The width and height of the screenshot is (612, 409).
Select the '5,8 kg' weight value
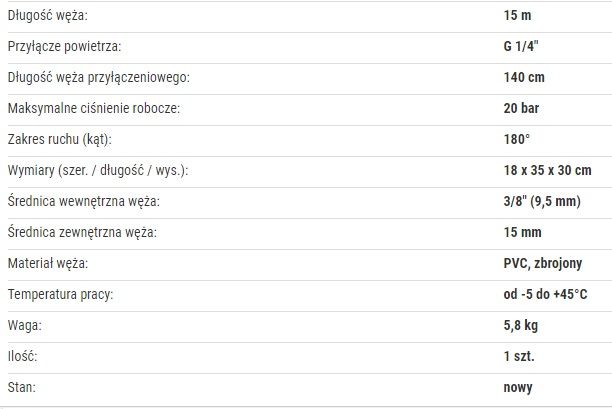521,325
